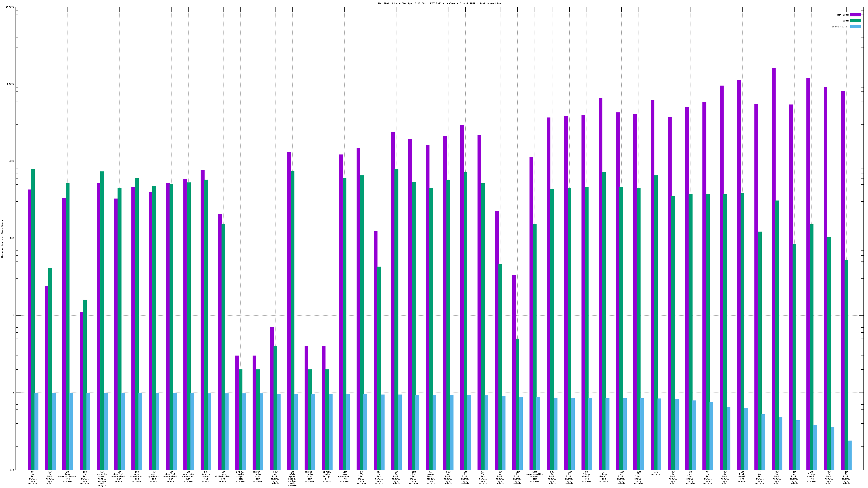Image resolution: width=868 pixels, height=488 pixels.
Task: Click the 0.1 y-axis tick label
Action: point(12,470)
